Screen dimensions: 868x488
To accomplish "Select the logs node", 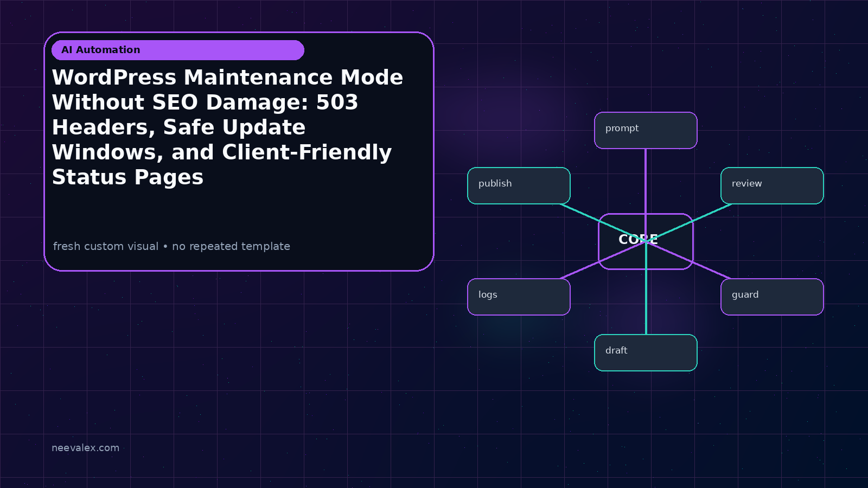I will (519, 297).
